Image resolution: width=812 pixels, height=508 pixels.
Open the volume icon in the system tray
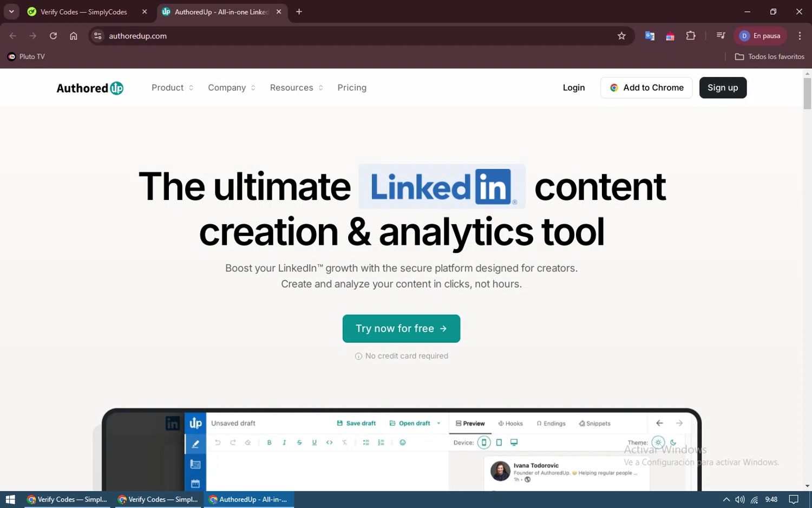[x=740, y=499]
